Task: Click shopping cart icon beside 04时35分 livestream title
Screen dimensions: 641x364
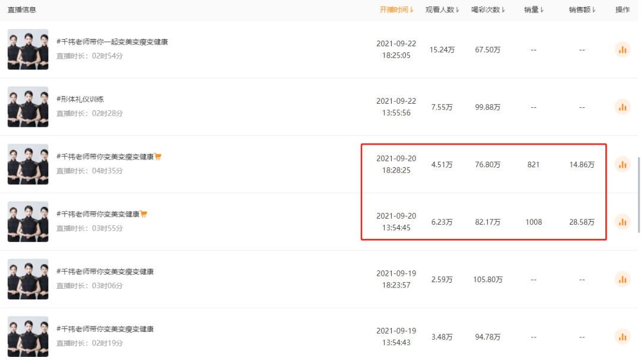Action: [x=158, y=157]
